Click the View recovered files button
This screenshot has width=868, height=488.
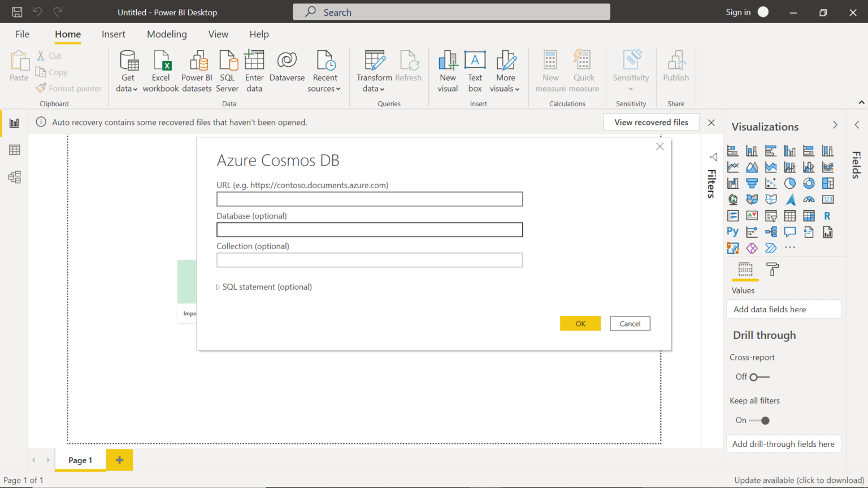click(x=651, y=122)
